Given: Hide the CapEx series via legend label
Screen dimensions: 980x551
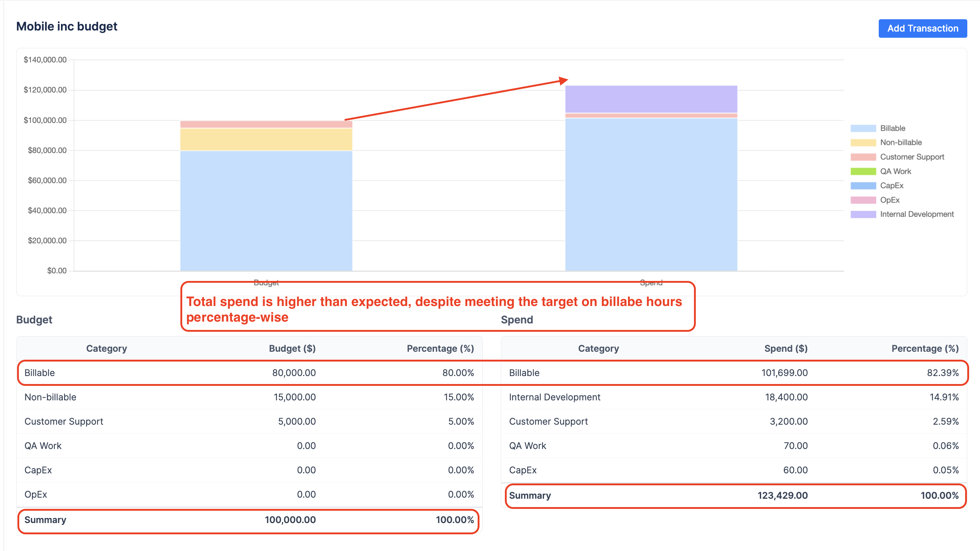Looking at the screenshot, I should 892,185.
